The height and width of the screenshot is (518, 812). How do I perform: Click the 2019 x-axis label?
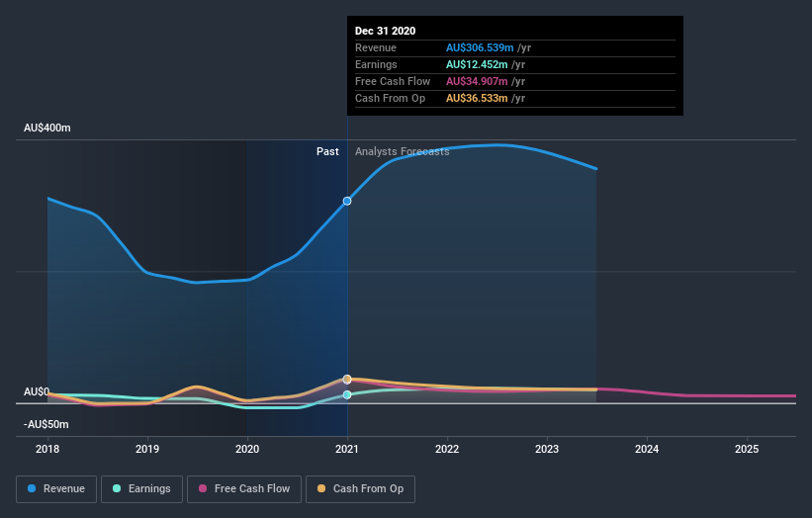click(x=147, y=449)
